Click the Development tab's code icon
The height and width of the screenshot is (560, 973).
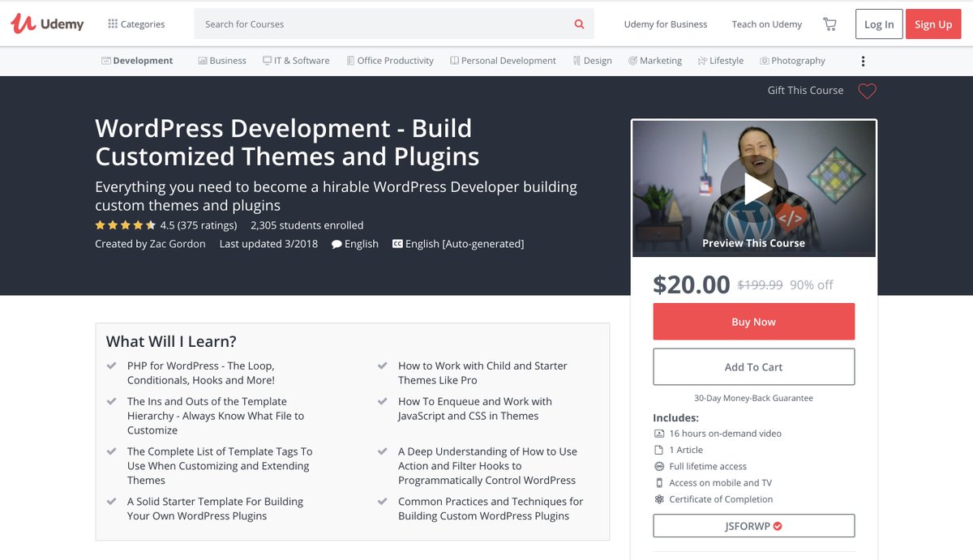(x=105, y=61)
